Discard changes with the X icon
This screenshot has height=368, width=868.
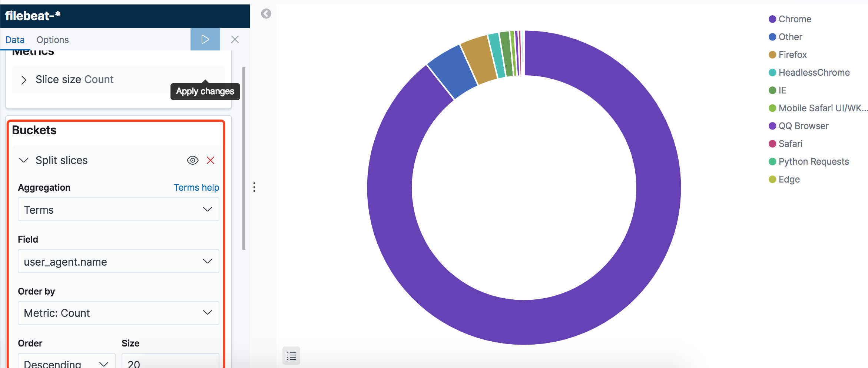(x=235, y=39)
